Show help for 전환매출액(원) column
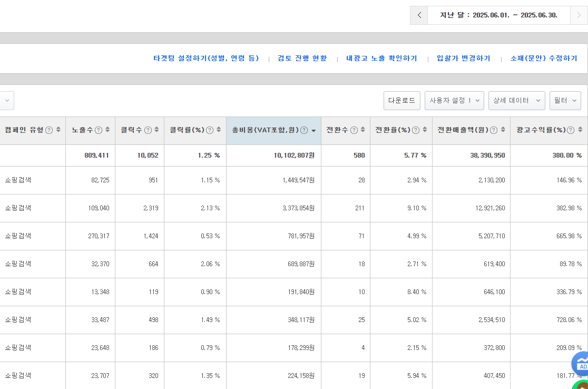 tap(494, 130)
